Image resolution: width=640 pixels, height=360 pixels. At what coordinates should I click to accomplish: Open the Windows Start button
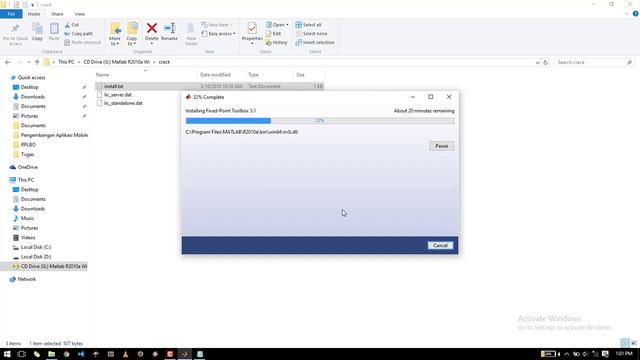7,354
